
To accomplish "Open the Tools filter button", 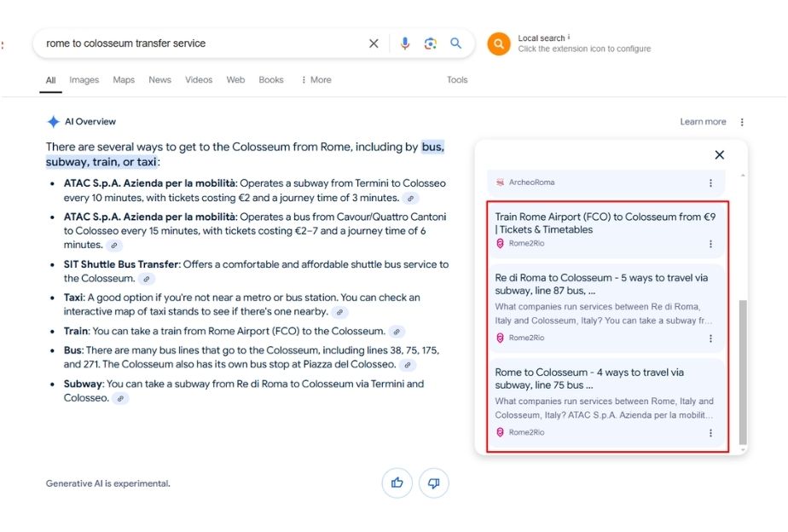I will pyautogui.click(x=457, y=80).
